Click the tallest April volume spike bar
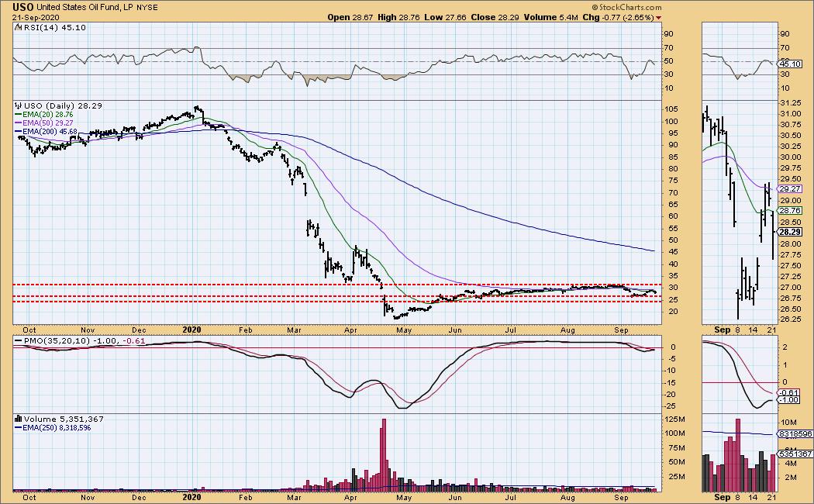 (384, 454)
